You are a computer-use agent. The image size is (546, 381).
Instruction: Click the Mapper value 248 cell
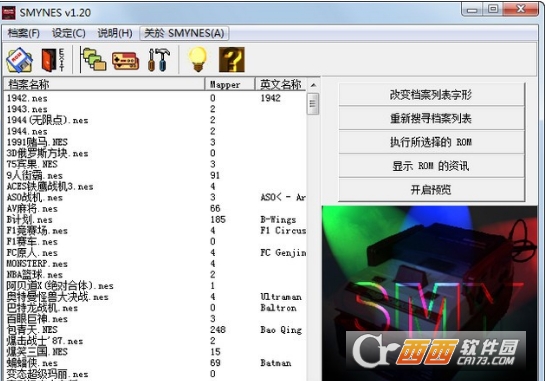(x=218, y=330)
